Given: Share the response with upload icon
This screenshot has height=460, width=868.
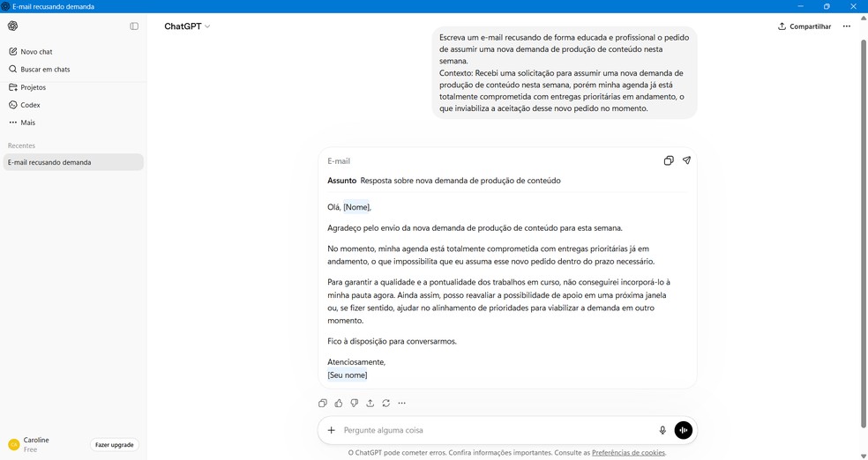Looking at the screenshot, I should click(x=370, y=403).
